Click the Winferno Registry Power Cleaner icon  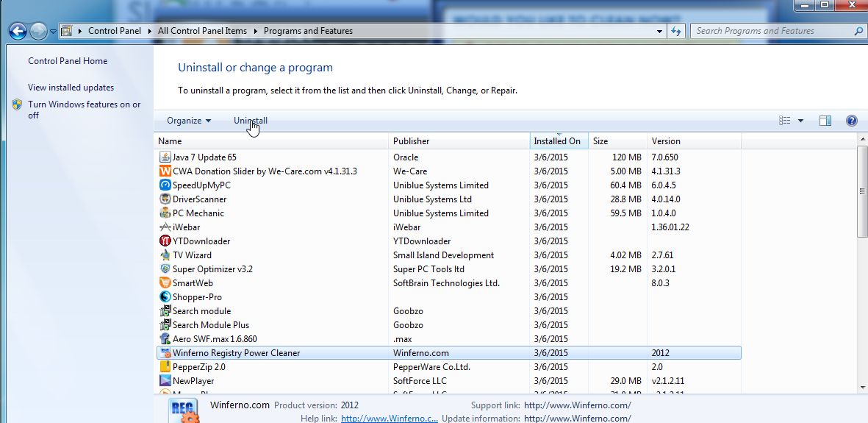click(x=165, y=352)
